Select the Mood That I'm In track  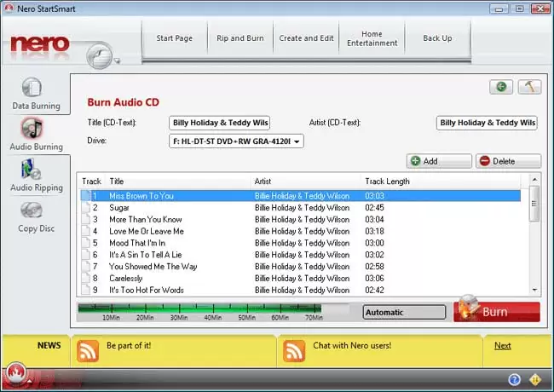pyautogui.click(x=300, y=243)
